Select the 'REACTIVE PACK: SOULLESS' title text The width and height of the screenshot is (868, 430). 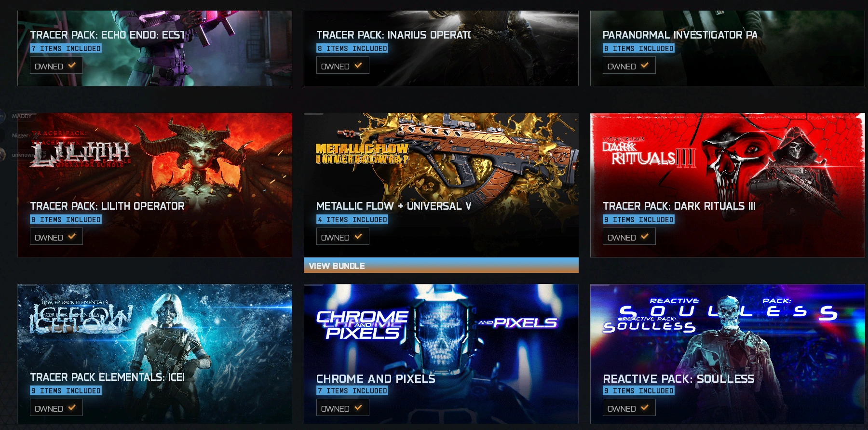(678, 379)
